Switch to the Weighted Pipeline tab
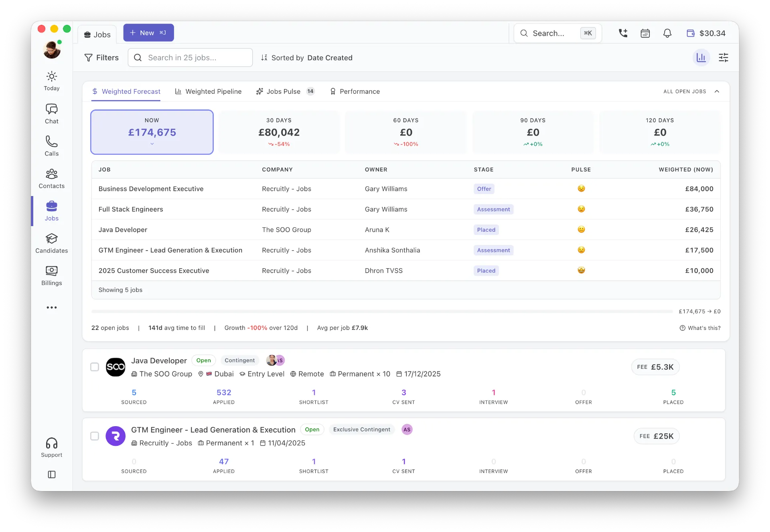This screenshot has height=532, width=770. click(208, 91)
